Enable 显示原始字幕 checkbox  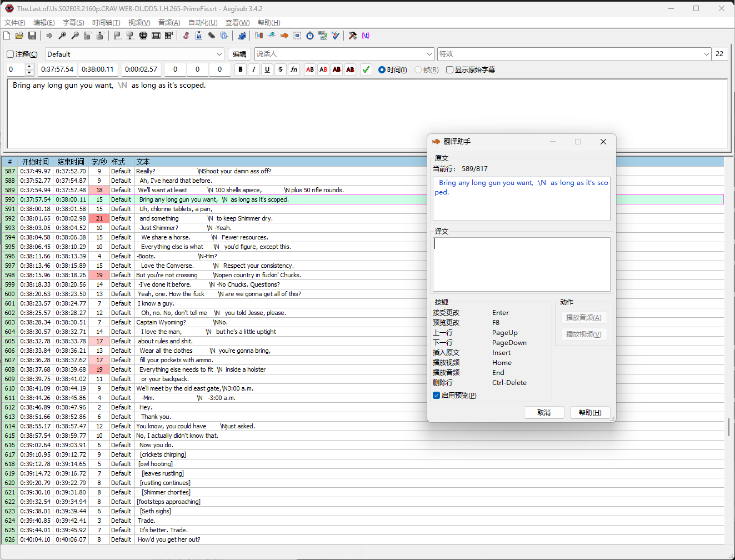[471, 69]
